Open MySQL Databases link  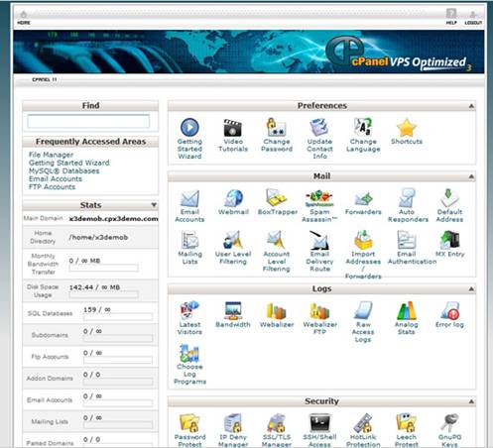click(x=63, y=170)
